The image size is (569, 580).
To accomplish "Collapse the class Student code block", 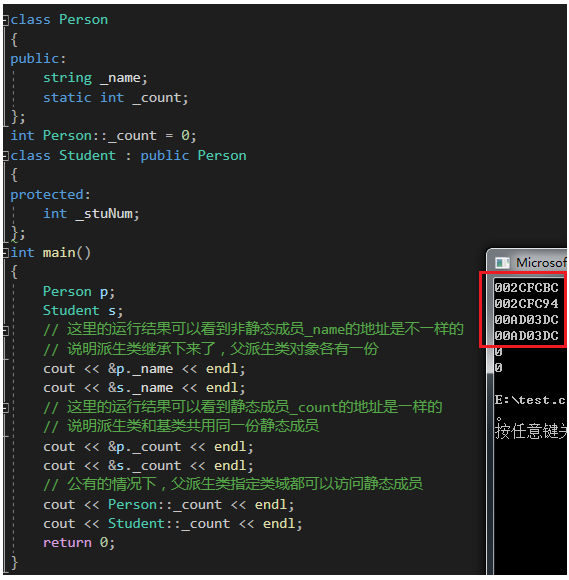I will click(x=6, y=156).
